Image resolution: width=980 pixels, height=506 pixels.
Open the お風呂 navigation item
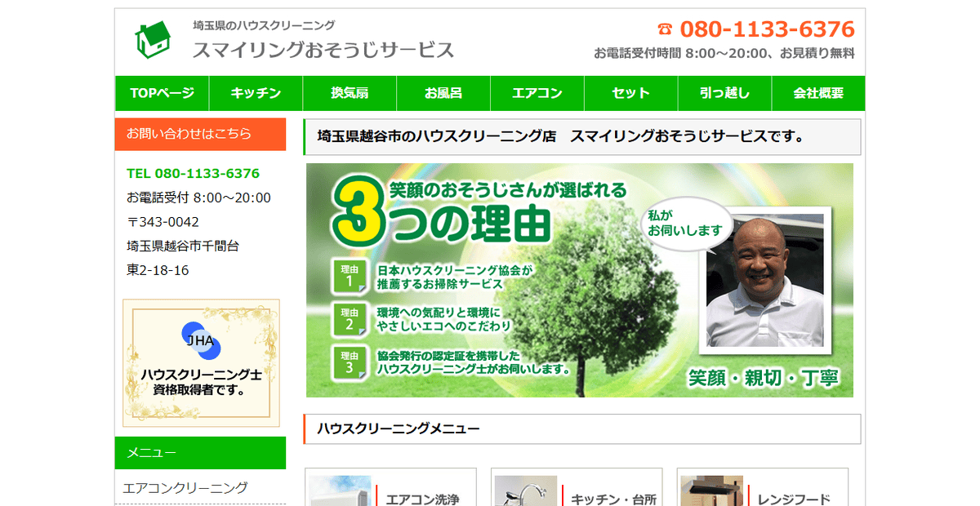pos(443,93)
